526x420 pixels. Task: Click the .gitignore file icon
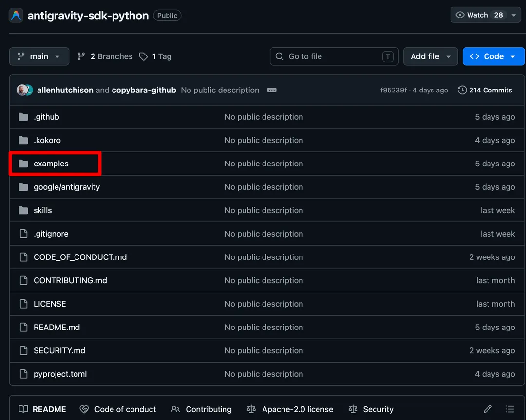click(x=23, y=234)
